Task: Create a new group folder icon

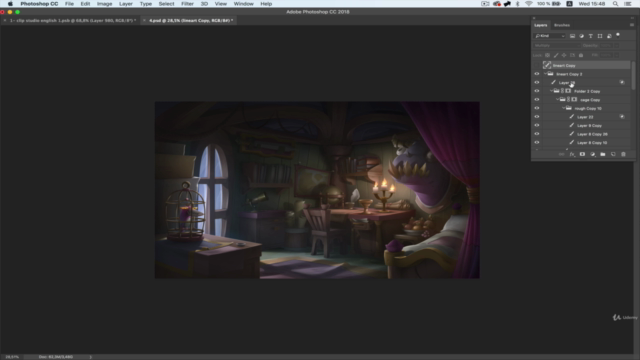Action: pyautogui.click(x=603, y=154)
